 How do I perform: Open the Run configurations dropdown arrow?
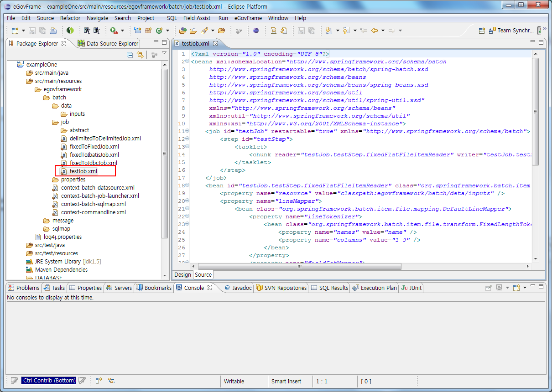pos(122,31)
